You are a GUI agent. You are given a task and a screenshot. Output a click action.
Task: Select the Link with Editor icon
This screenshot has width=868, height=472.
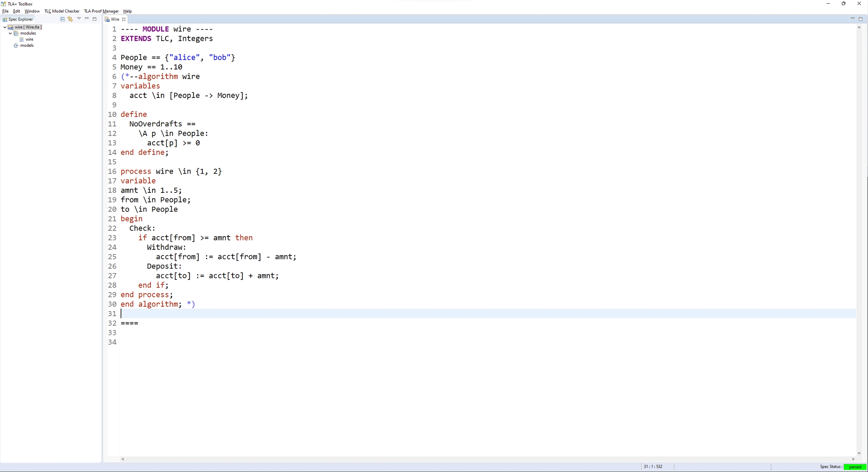[70, 19]
